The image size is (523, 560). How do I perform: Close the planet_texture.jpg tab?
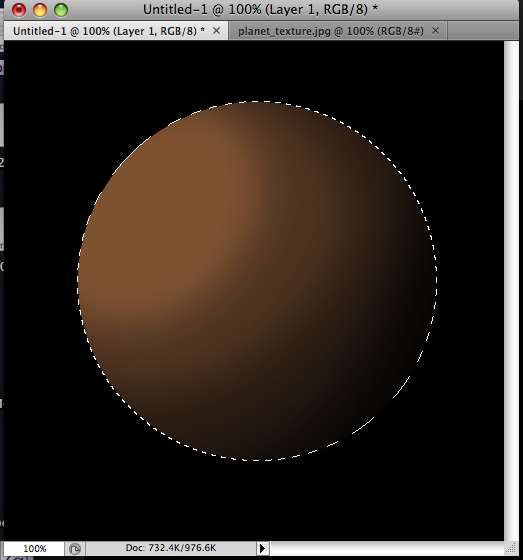tap(435, 31)
